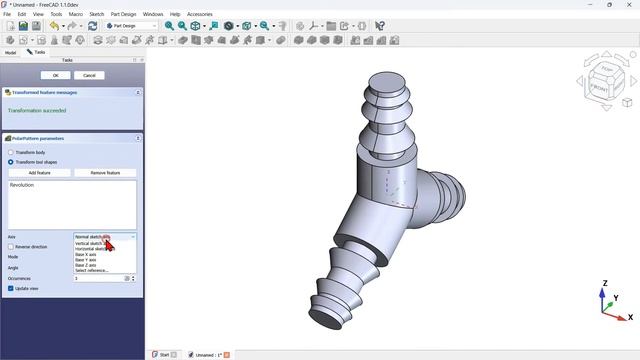Screen dimensions: 640x360
Task: Click the Create sketch icon
Action: [24, 40]
